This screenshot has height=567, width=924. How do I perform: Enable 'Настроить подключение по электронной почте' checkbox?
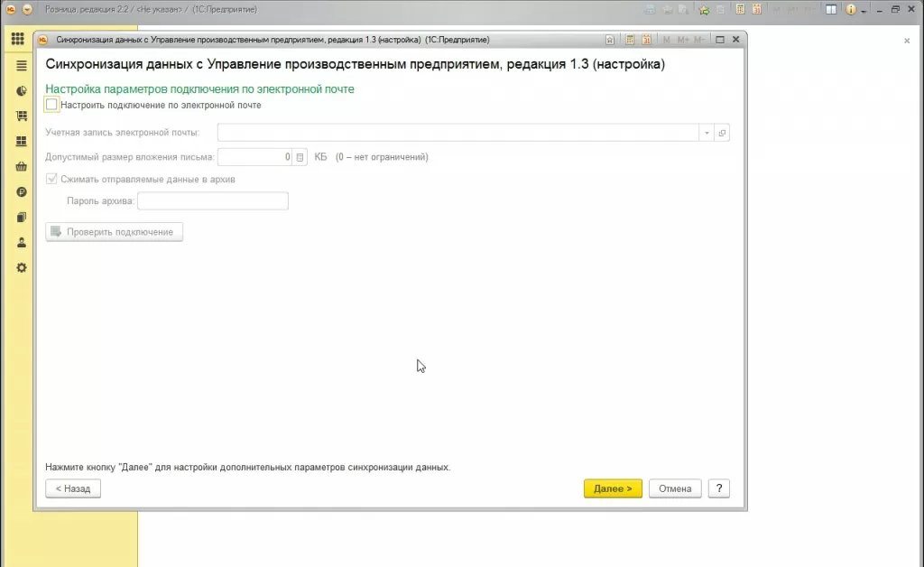(x=51, y=105)
